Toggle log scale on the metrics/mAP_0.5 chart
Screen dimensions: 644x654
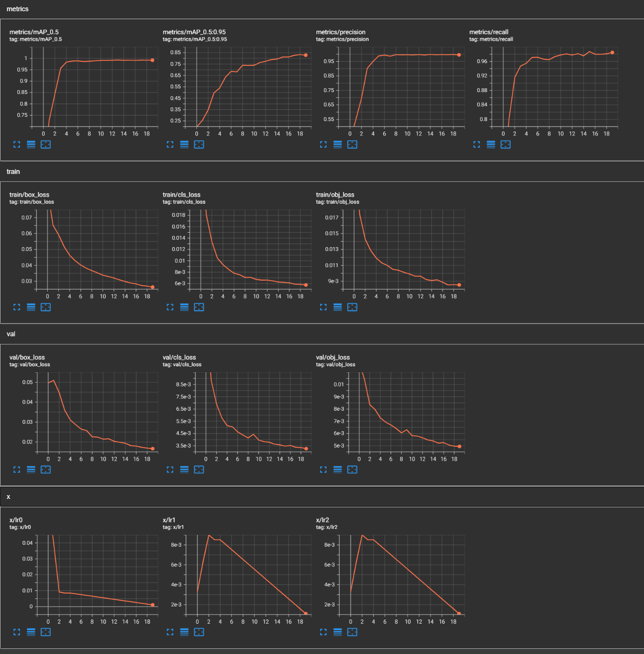[x=31, y=144]
